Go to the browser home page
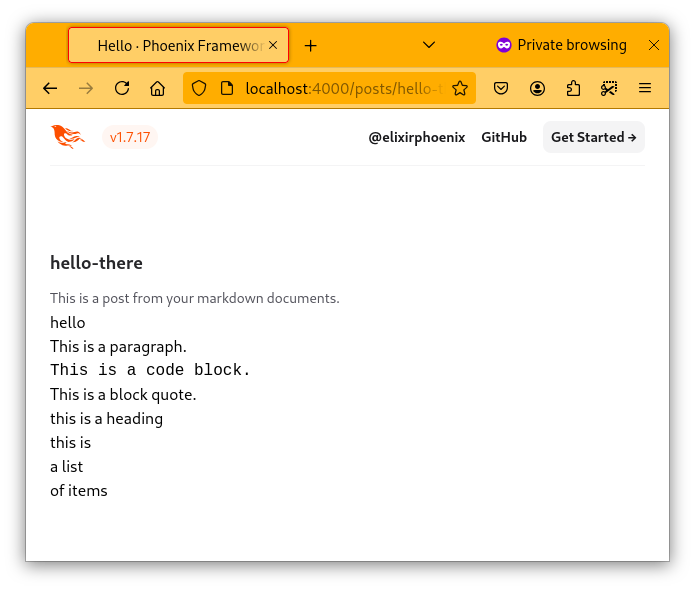This screenshot has height=590, width=695. [x=158, y=88]
